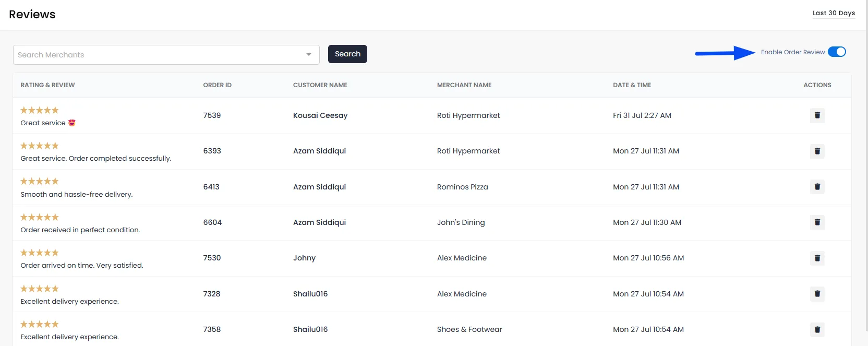
Task: Click the Search button
Action: pyautogui.click(x=347, y=54)
